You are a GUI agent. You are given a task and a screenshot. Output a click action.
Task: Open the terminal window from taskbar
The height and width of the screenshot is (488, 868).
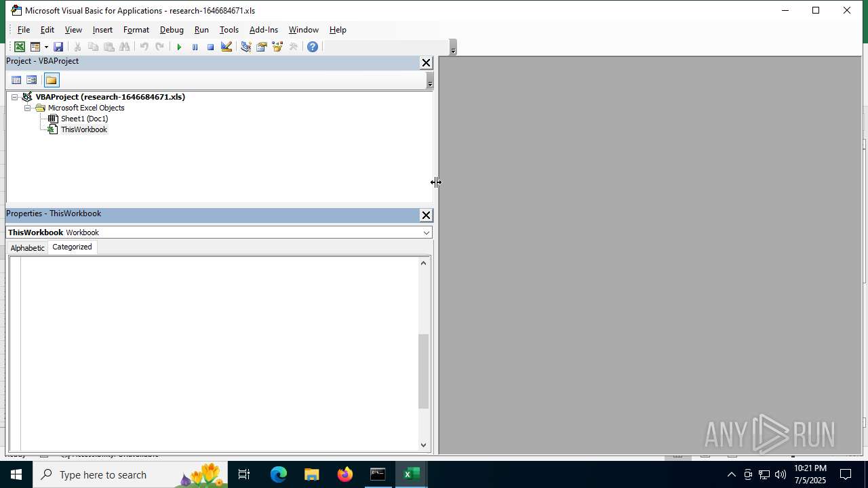[378, 474]
